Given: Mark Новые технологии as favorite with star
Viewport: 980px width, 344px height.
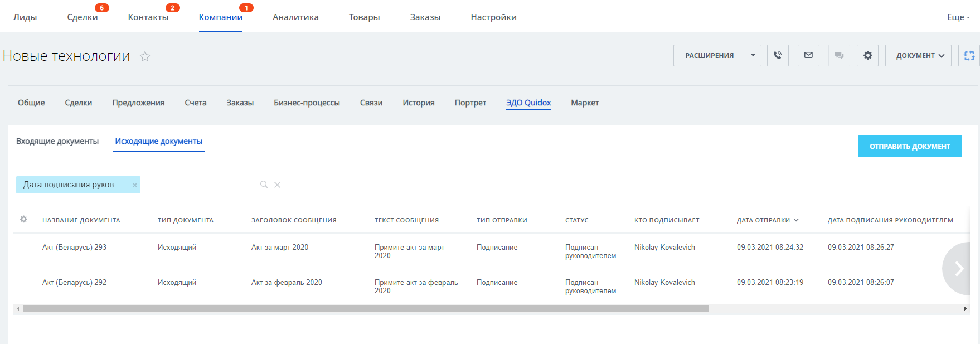Looking at the screenshot, I should pyautogui.click(x=145, y=56).
